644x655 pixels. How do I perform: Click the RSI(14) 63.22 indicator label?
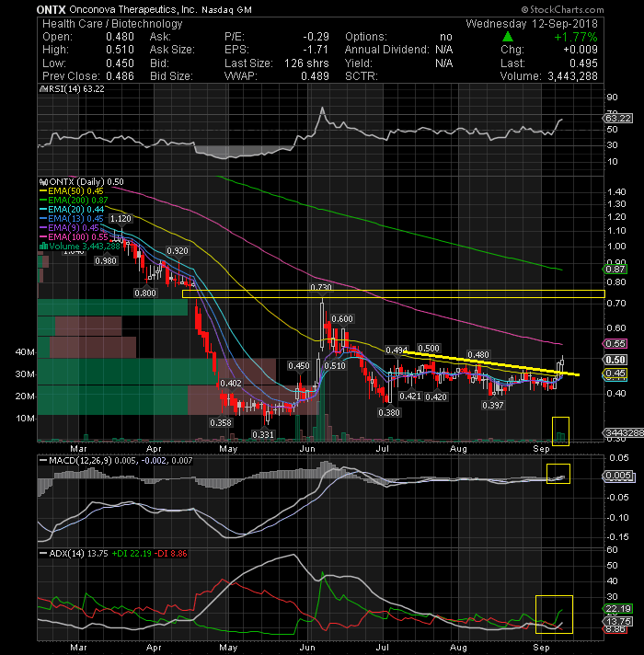tap(75, 89)
